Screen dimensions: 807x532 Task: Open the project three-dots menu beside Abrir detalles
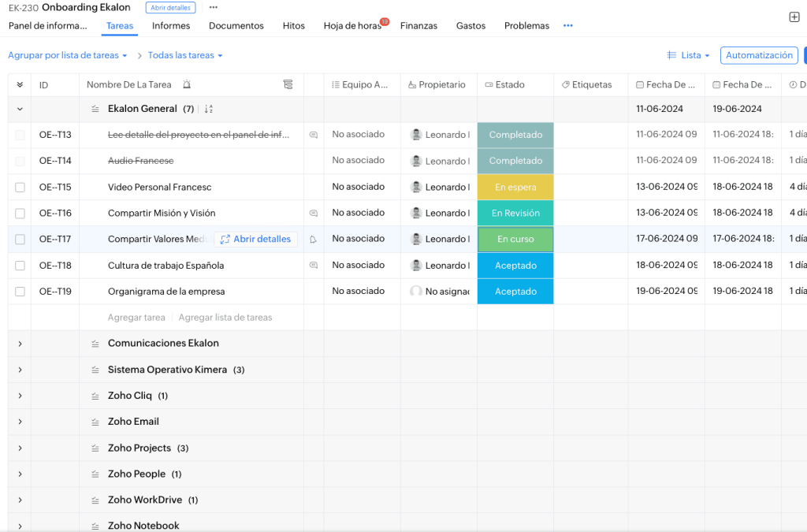213,7
